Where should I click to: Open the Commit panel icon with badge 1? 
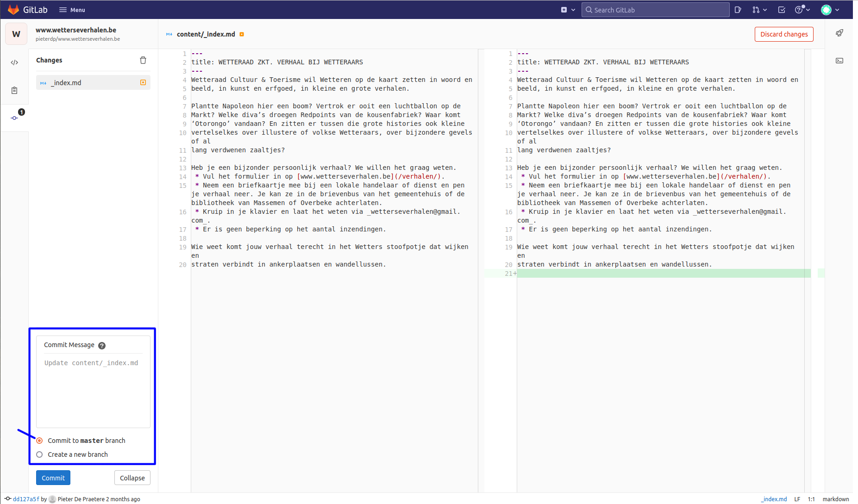(x=14, y=117)
